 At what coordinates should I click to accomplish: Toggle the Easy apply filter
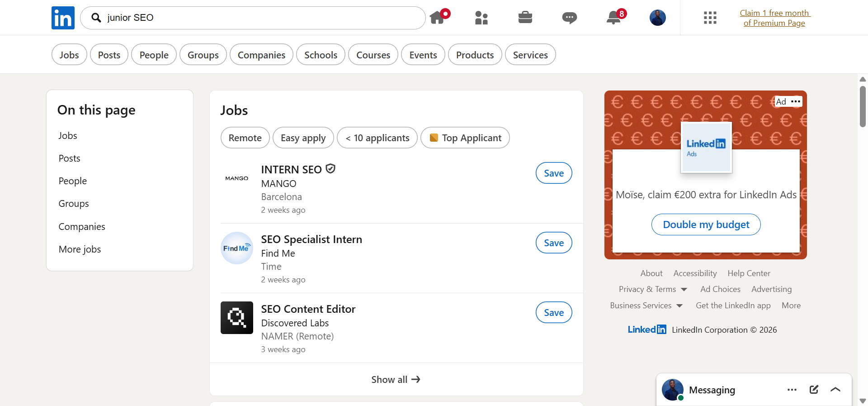click(x=303, y=138)
